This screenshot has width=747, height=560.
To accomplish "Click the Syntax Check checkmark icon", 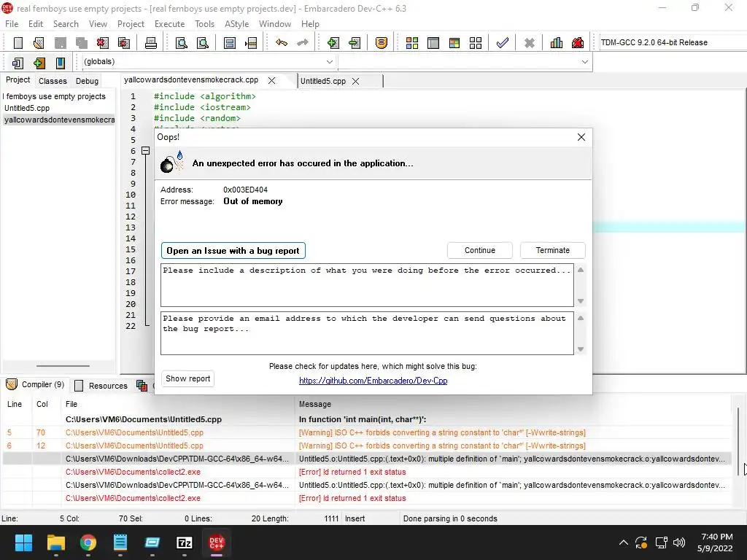I will click(502, 43).
